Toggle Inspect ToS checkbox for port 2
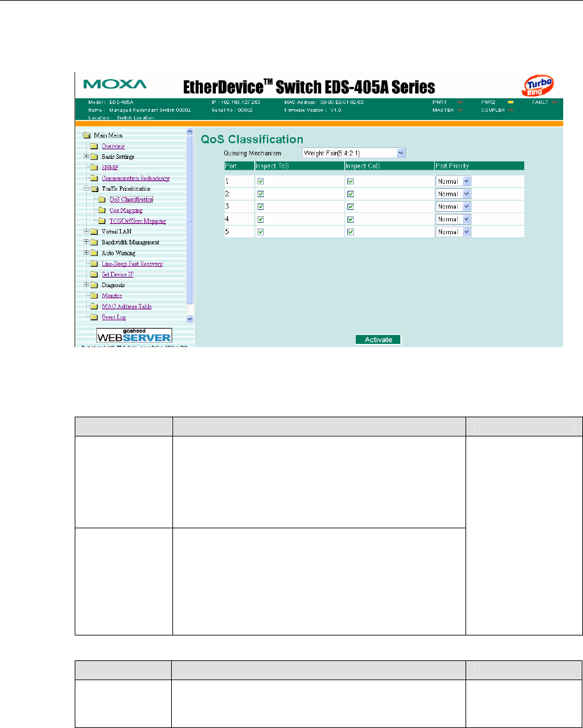The height and width of the screenshot is (728, 583). 261,194
